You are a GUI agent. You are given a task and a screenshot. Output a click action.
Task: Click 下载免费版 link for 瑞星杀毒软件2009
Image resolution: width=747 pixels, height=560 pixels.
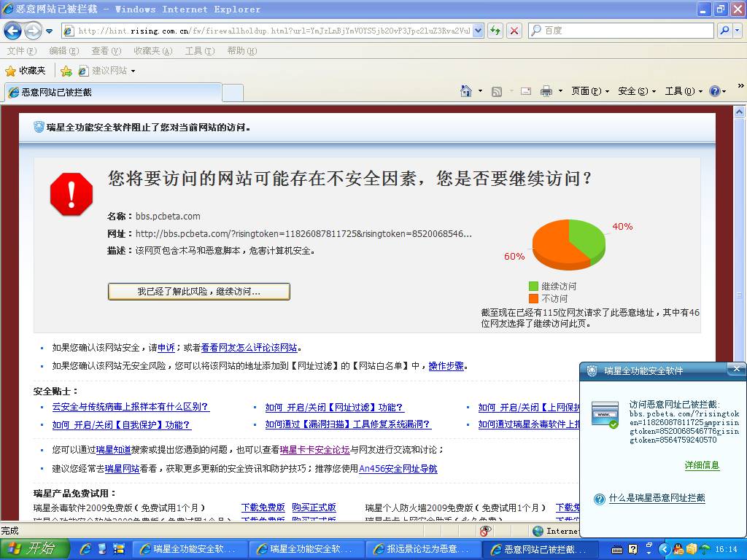(263, 507)
